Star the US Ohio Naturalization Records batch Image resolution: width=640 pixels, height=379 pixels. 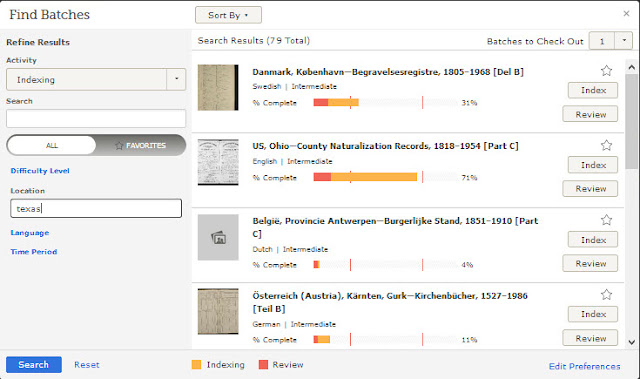[x=606, y=145]
